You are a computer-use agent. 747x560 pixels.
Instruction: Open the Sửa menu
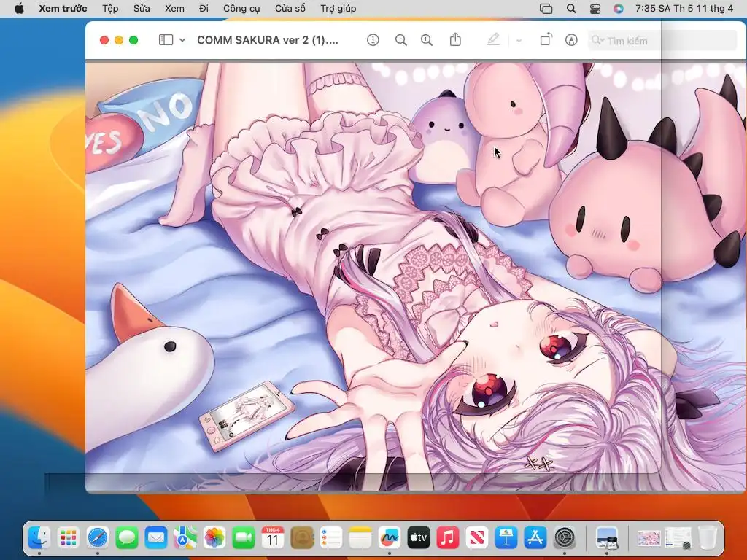pyautogui.click(x=142, y=9)
